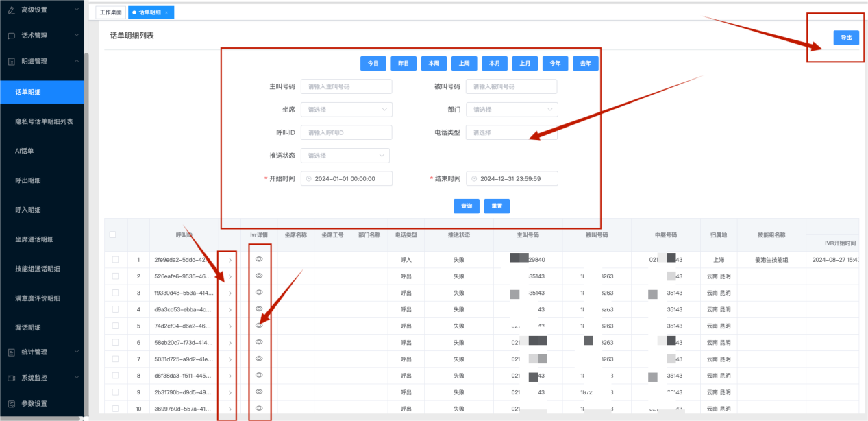
Task: Toggle the select-all checkbox in table header
Action: (x=113, y=234)
